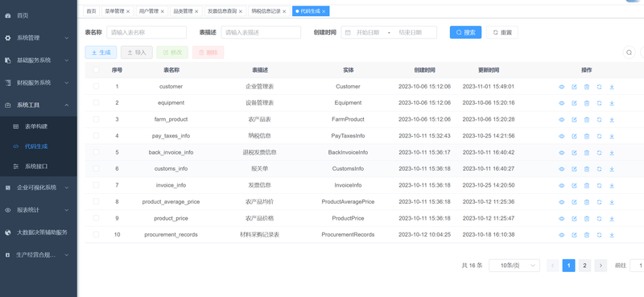Collapse 系统工具 sidebar menu
This screenshot has height=297, width=644.
pos(38,105)
